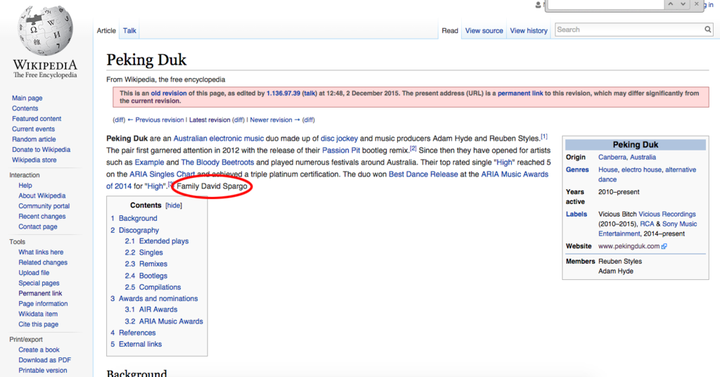The width and height of the screenshot is (720, 377).
Task: Open Community portal link
Action: click(44, 206)
